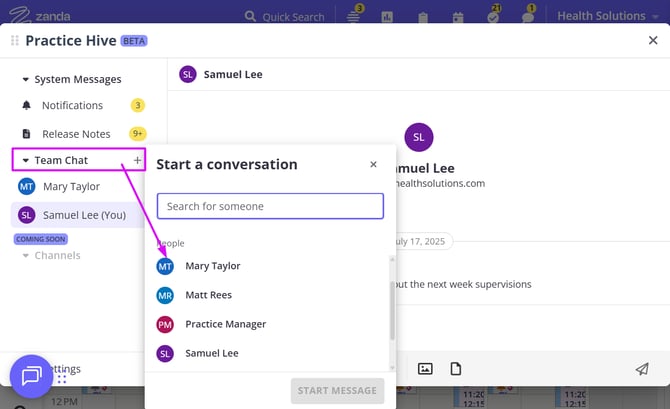Open the Health Solutions dropdown

[x=607, y=16]
